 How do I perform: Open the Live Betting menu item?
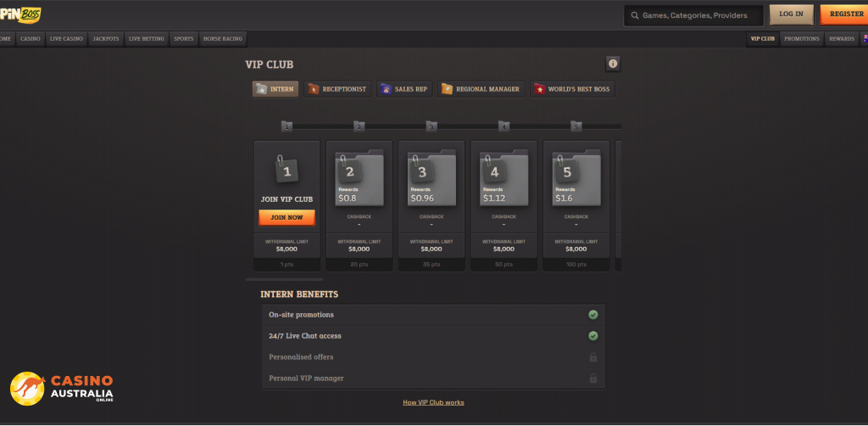(x=147, y=39)
